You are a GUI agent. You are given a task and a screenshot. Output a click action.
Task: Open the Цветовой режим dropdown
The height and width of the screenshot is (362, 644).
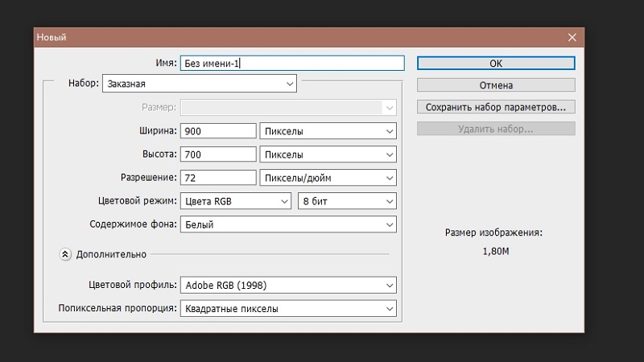coord(236,201)
